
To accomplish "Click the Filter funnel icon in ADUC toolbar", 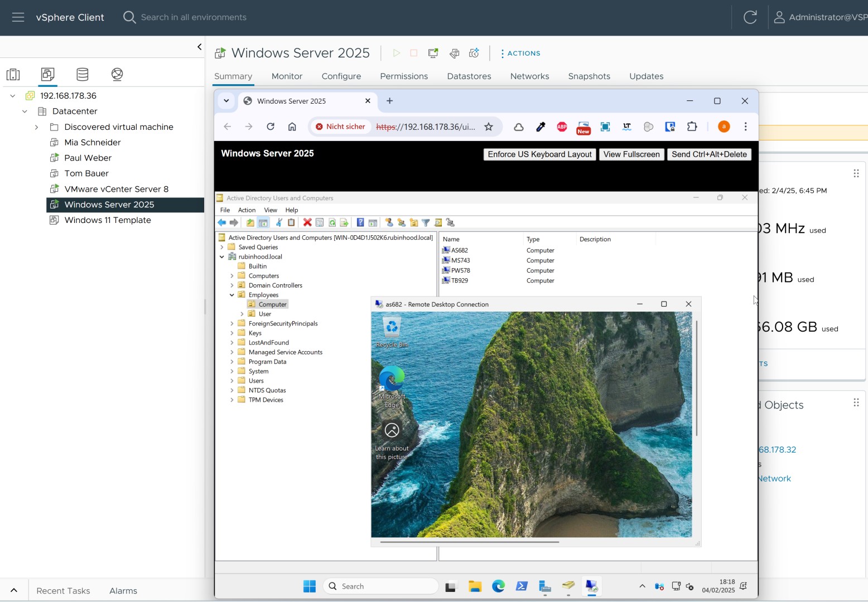I will pos(426,222).
